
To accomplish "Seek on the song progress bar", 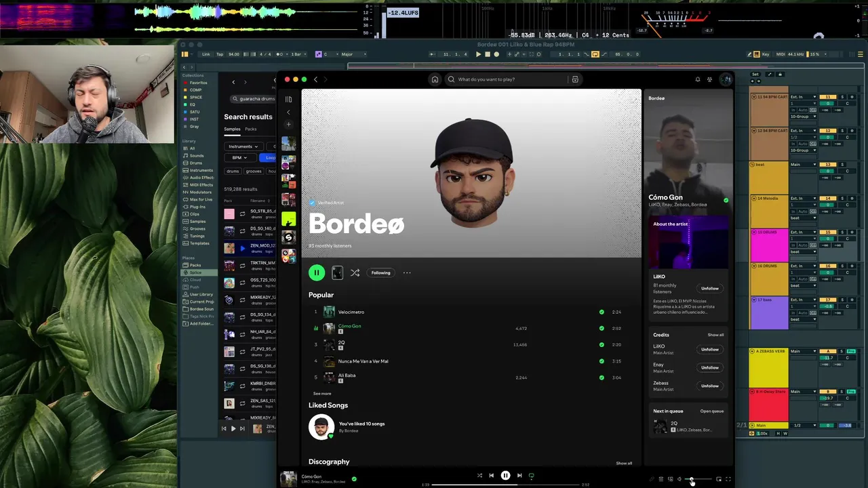I will (x=505, y=485).
